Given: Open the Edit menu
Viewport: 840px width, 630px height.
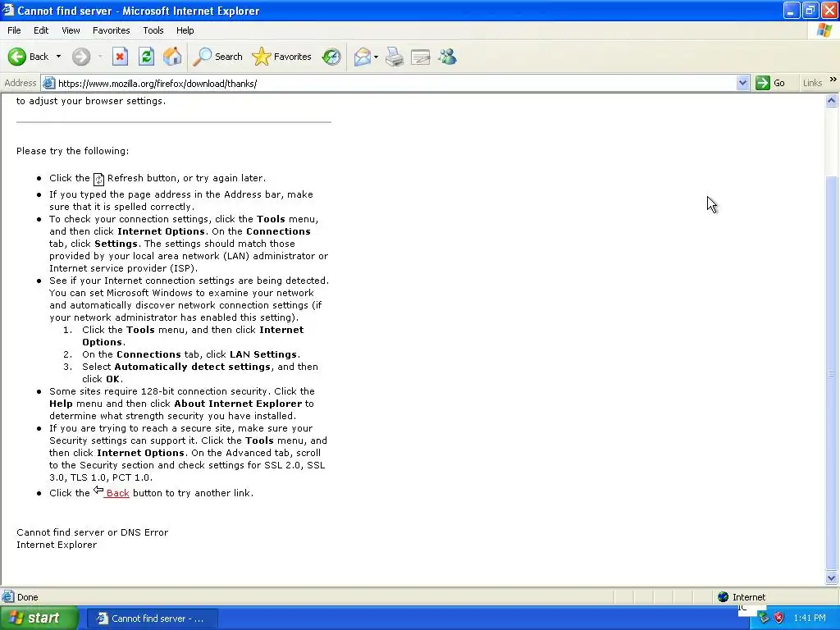Looking at the screenshot, I should [41, 30].
